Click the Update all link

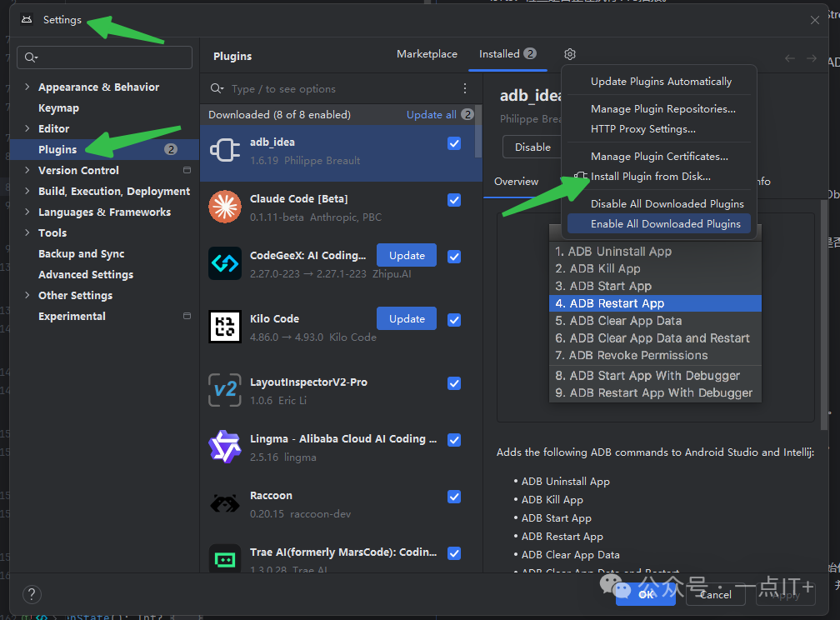(432, 115)
